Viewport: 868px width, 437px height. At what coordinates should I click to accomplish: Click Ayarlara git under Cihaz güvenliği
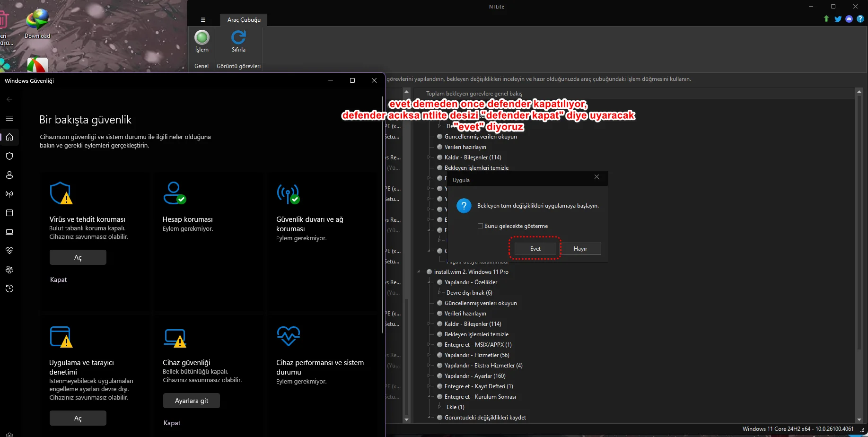click(192, 401)
